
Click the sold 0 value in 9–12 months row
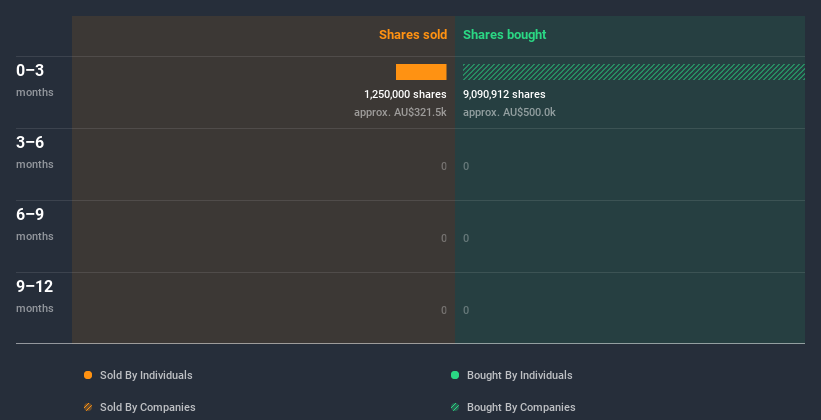click(444, 310)
